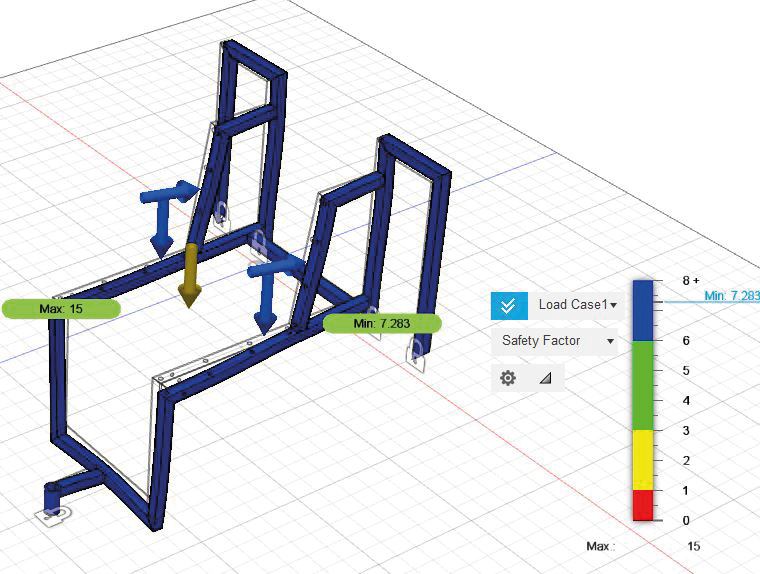Click the legend maximum value 15
Viewport: 760px width, 574px height.
[693, 546]
